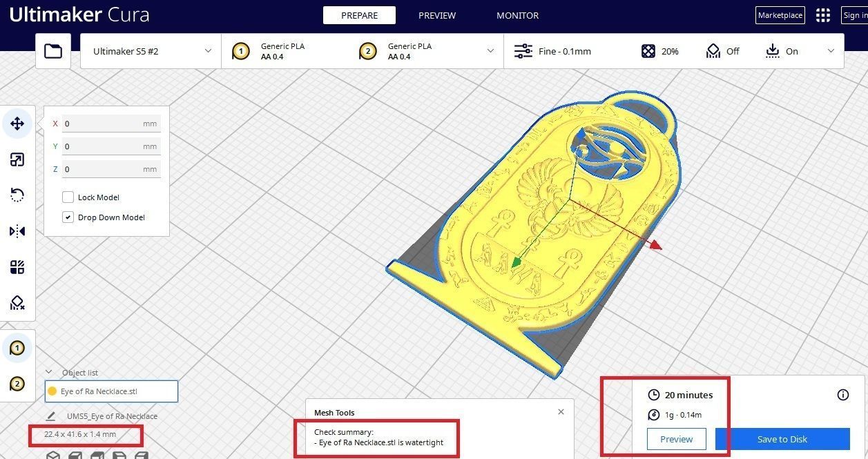Select the Rotate tool
The image size is (868, 459).
pos(17,195)
